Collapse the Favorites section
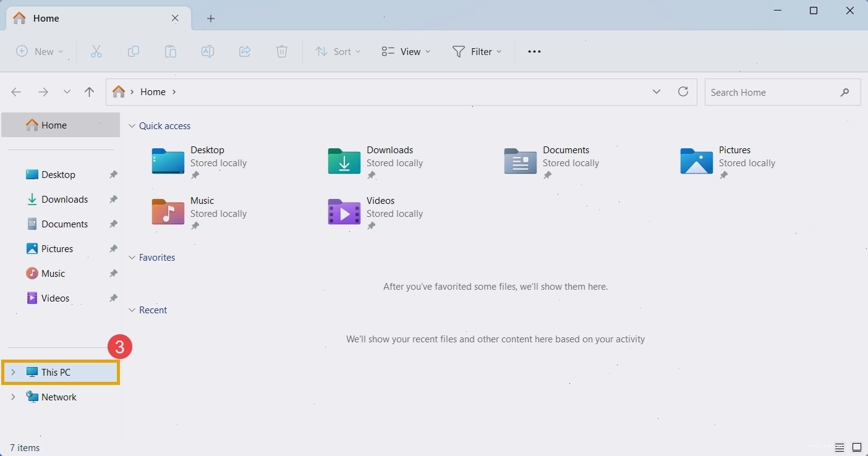Image resolution: width=868 pixels, height=456 pixels. pyautogui.click(x=132, y=258)
